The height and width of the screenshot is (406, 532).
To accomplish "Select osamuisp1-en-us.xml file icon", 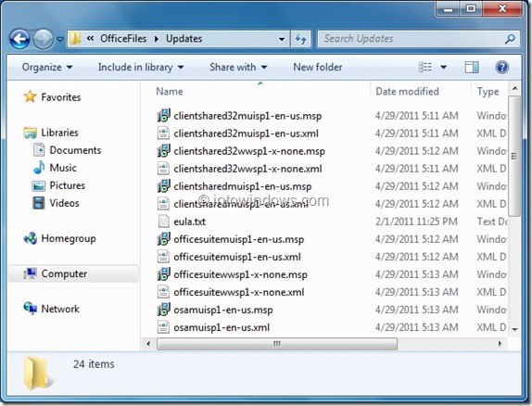I will (163, 327).
